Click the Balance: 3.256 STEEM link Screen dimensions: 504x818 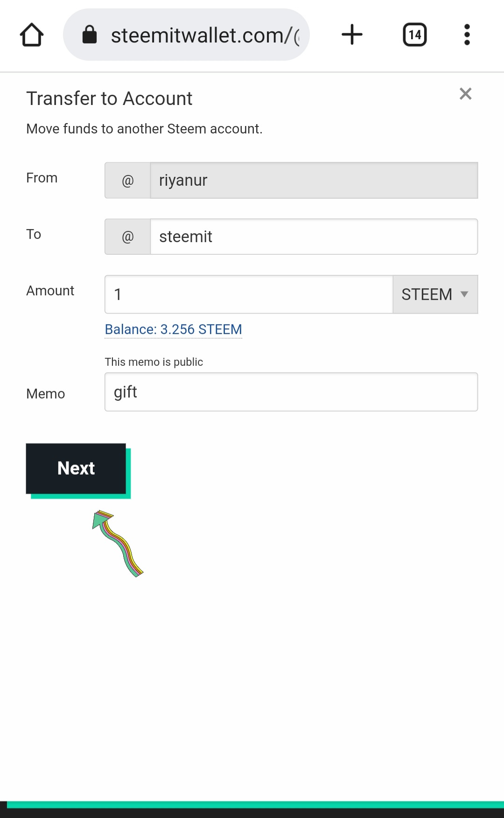pyautogui.click(x=173, y=329)
